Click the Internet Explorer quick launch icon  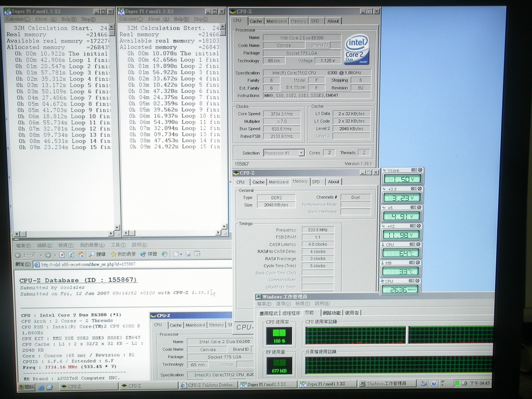[42, 387]
